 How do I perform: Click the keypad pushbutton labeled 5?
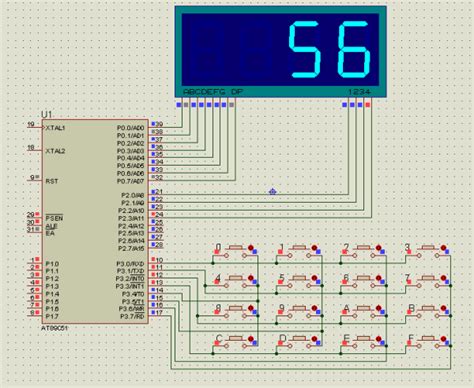(x=299, y=278)
